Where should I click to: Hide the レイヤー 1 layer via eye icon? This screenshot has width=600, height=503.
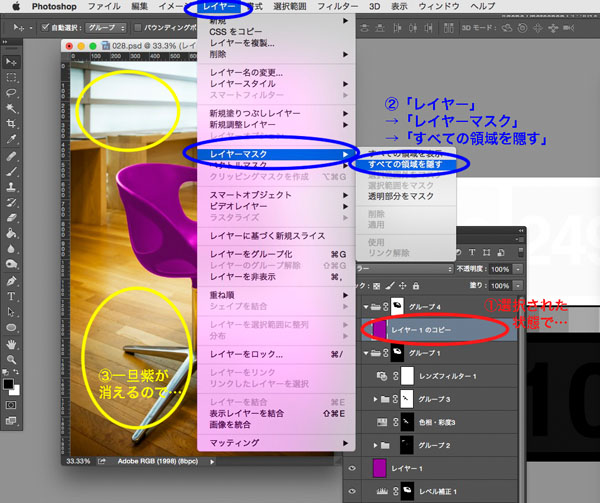pyautogui.click(x=351, y=468)
